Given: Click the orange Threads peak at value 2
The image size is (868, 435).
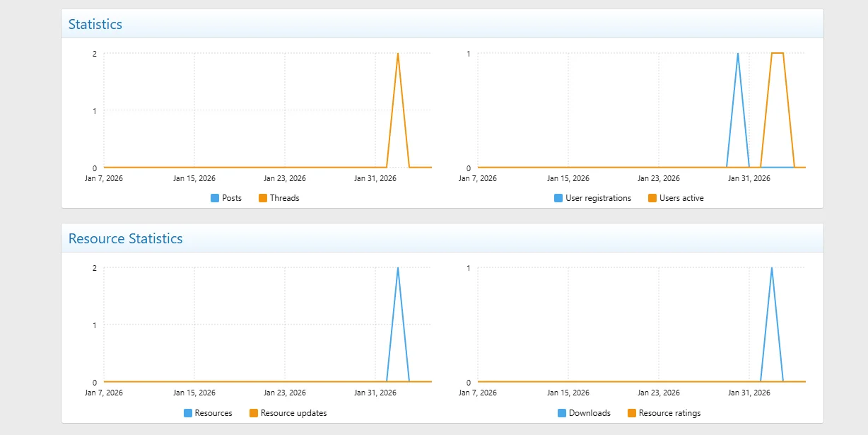Looking at the screenshot, I should (398, 54).
